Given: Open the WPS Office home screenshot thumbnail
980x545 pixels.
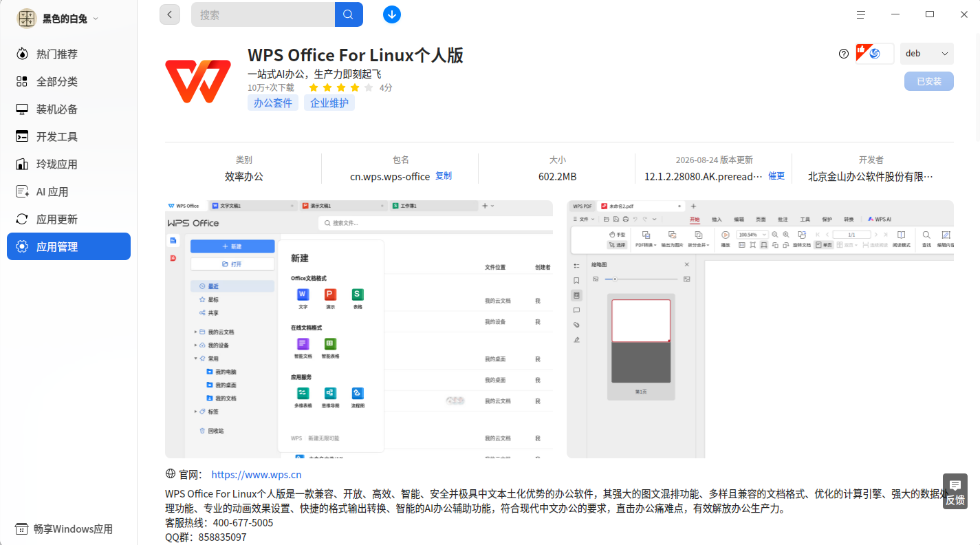Looking at the screenshot, I should [x=359, y=329].
